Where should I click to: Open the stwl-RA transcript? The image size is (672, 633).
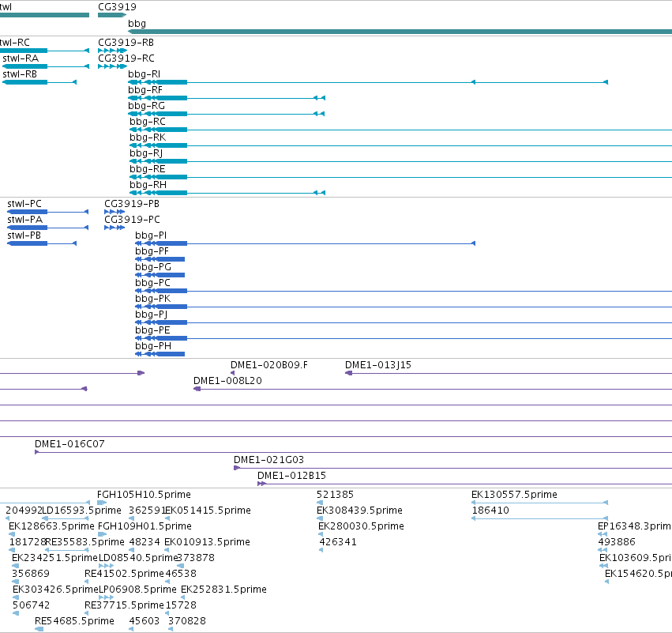click(x=46, y=66)
